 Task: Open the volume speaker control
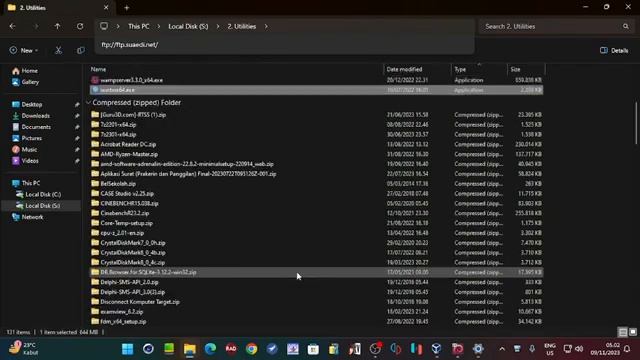click(579, 349)
